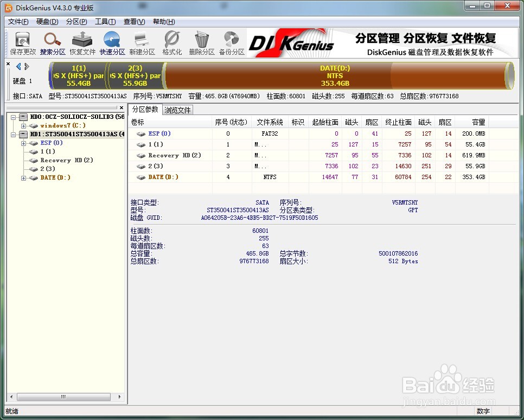This screenshot has height=420, width=524.
Task: Expand the ESP(0) tree node
Action: point(23,143)
